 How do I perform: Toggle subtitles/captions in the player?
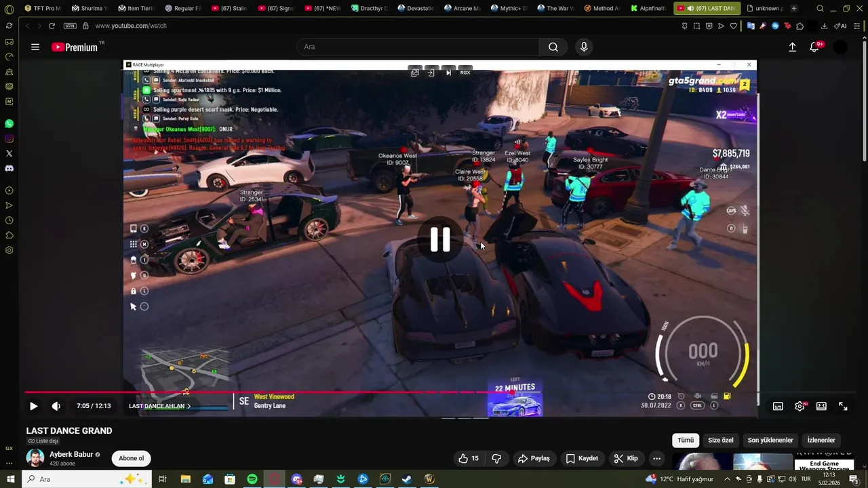click(x=778, y=406)
